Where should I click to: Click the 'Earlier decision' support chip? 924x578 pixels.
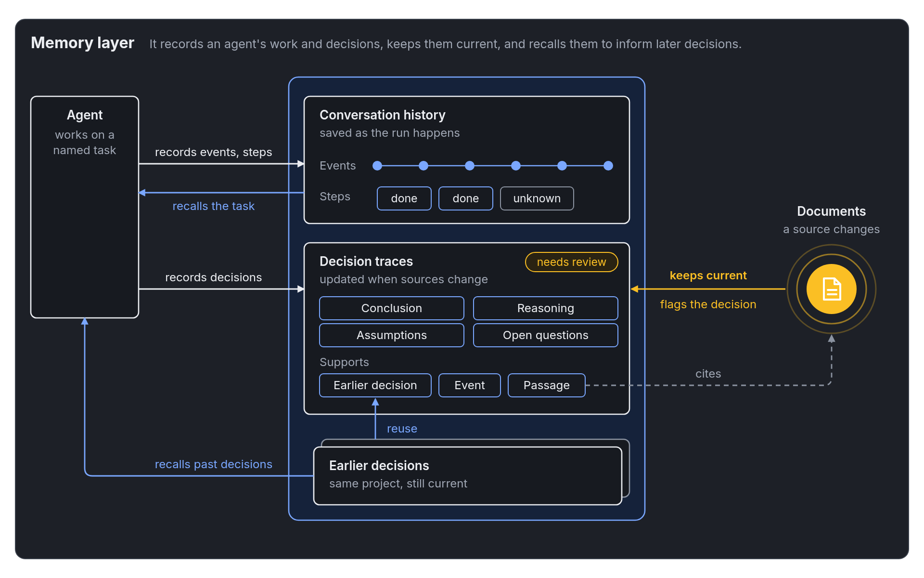375,385
